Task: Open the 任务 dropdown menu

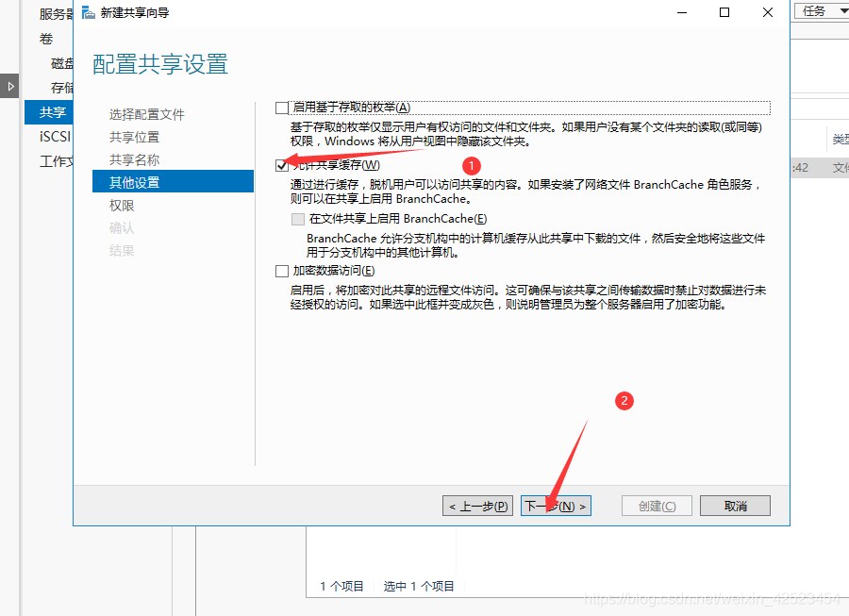Action: (x=820, y=10)
